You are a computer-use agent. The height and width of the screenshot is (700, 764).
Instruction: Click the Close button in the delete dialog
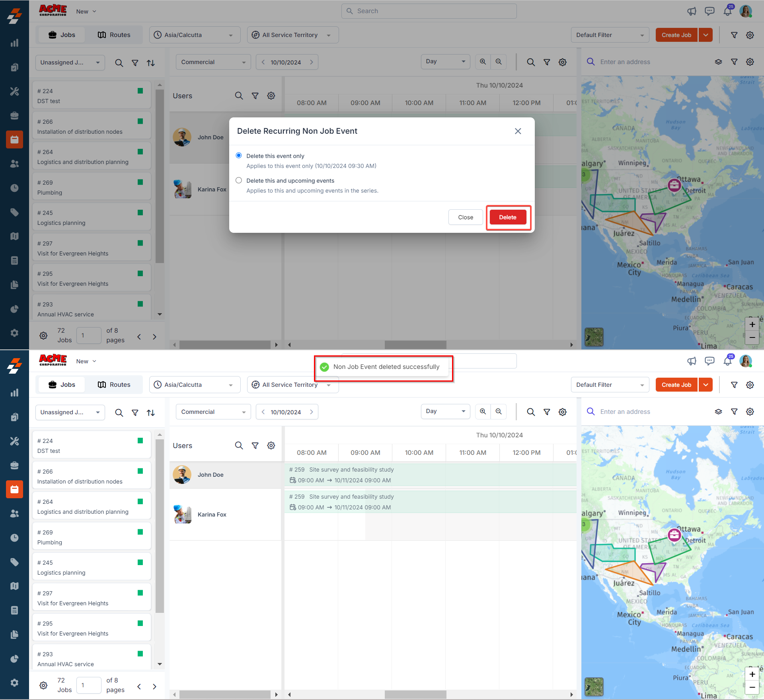[x=466, y=217]
